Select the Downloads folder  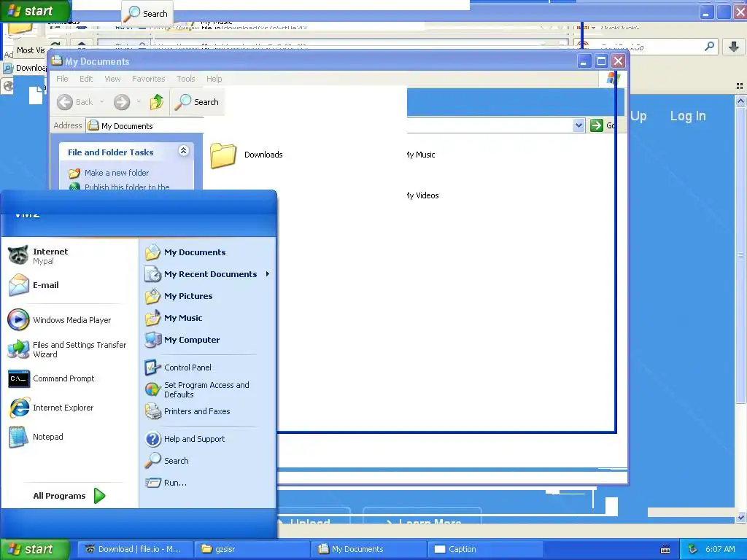coord(247,155)
